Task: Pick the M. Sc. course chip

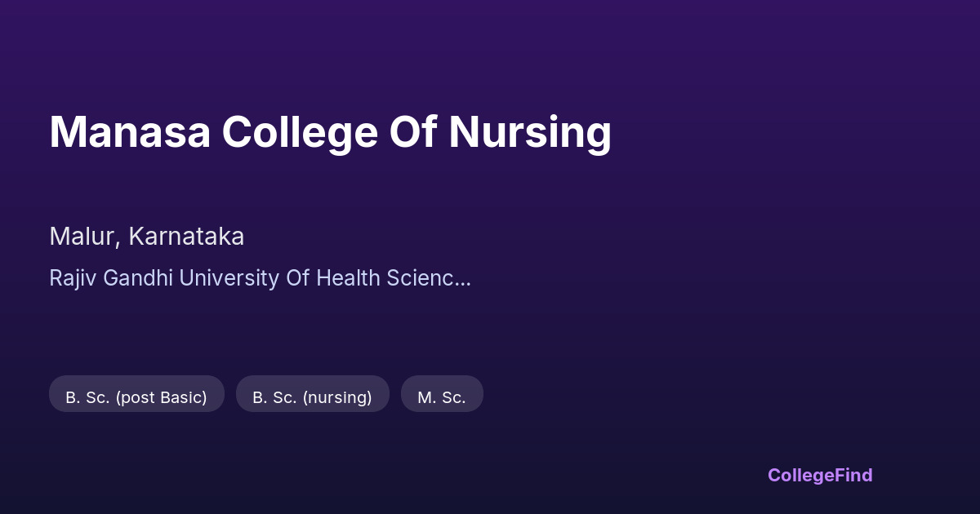Action: click(442, 397)
